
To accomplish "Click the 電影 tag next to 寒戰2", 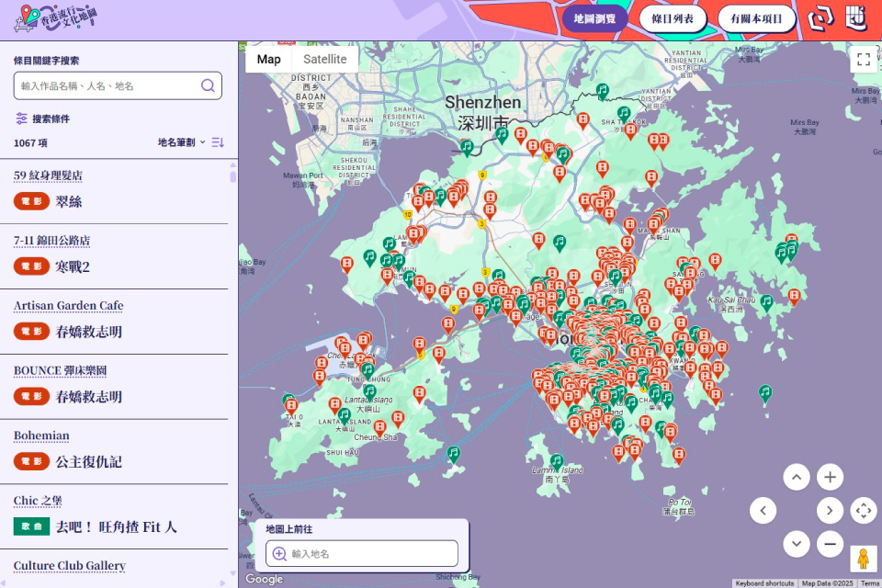I will coord(31,266).
